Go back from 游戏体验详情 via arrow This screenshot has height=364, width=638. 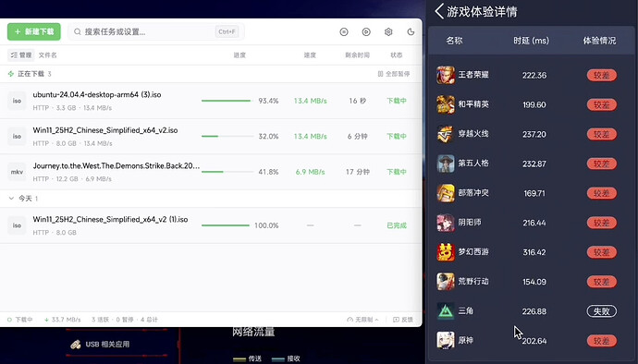point(439,11)
